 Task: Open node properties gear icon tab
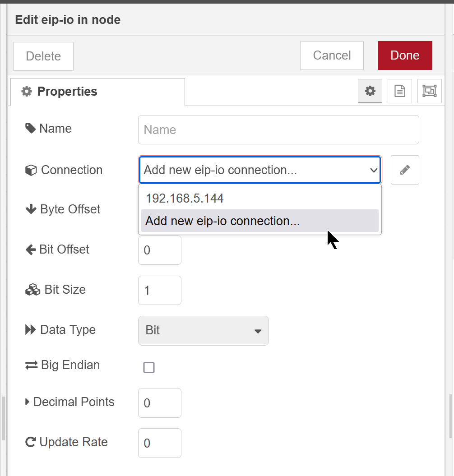(x=370, y=91)
